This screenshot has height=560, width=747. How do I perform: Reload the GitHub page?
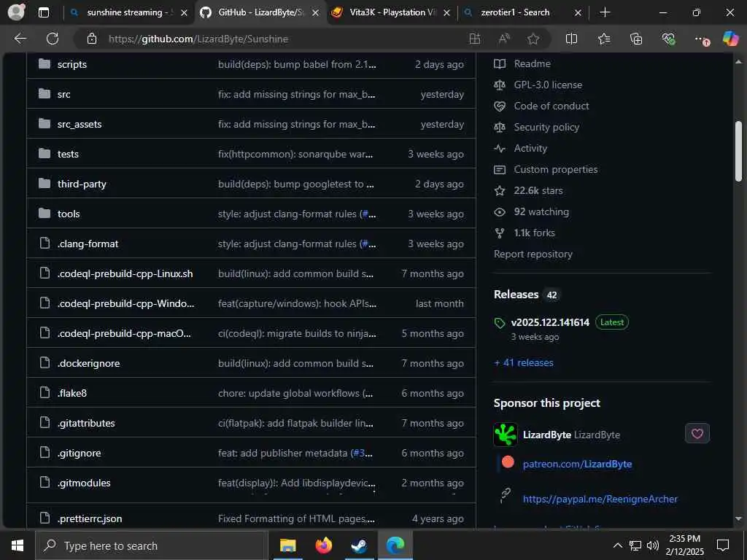pos(53,39)
